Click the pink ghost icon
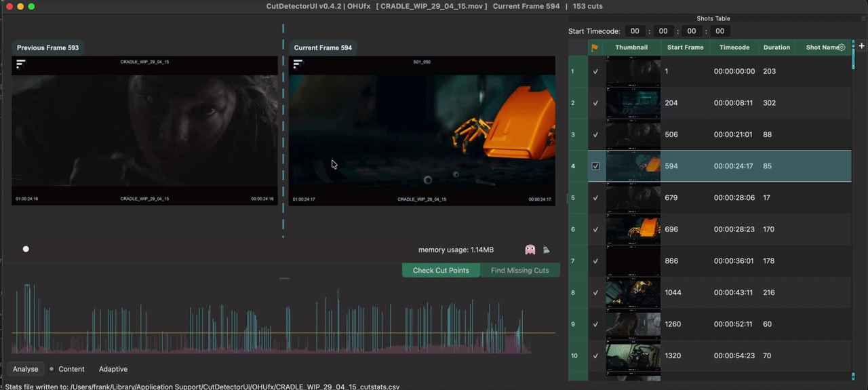This screenshot has width=868, height=390. pyautogui.click(x=530, y=250)
